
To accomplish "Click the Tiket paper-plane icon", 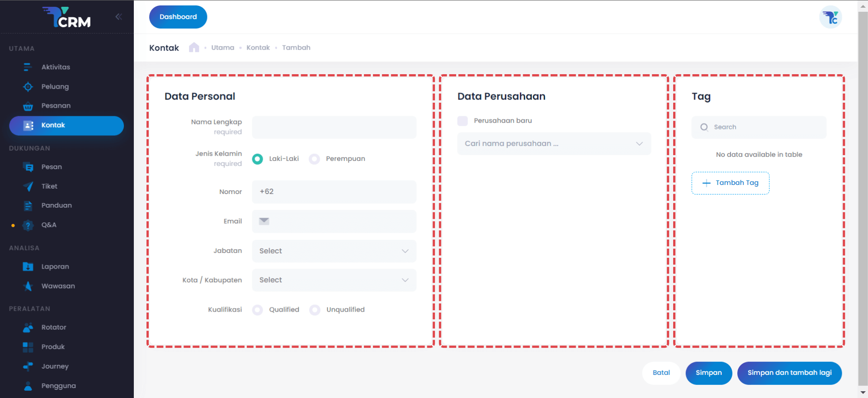I will point(28,186).
